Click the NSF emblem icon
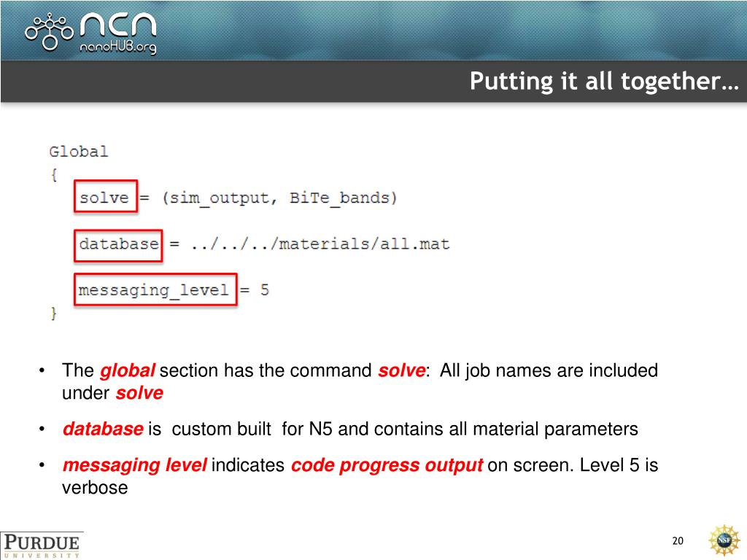The image size is (747, 560). (724, 540)
